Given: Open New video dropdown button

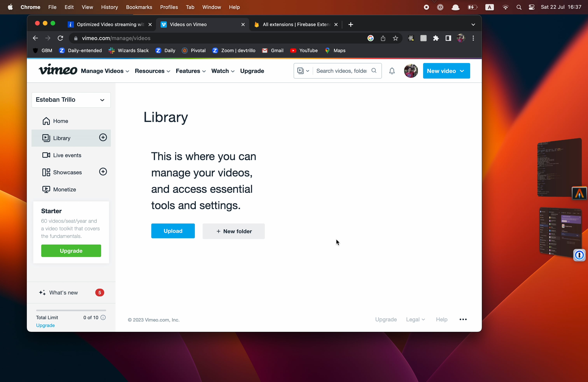Looking at the screenshot, I should tap(446, 71).
